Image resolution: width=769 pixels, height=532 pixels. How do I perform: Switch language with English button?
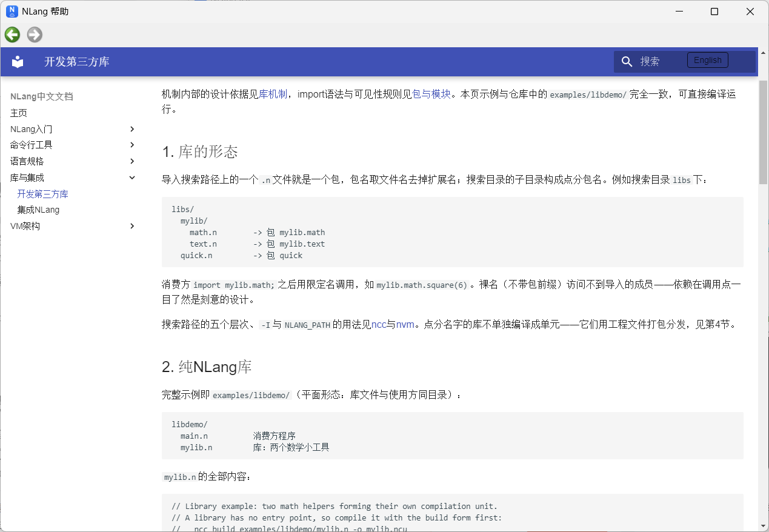click(707, 60)
